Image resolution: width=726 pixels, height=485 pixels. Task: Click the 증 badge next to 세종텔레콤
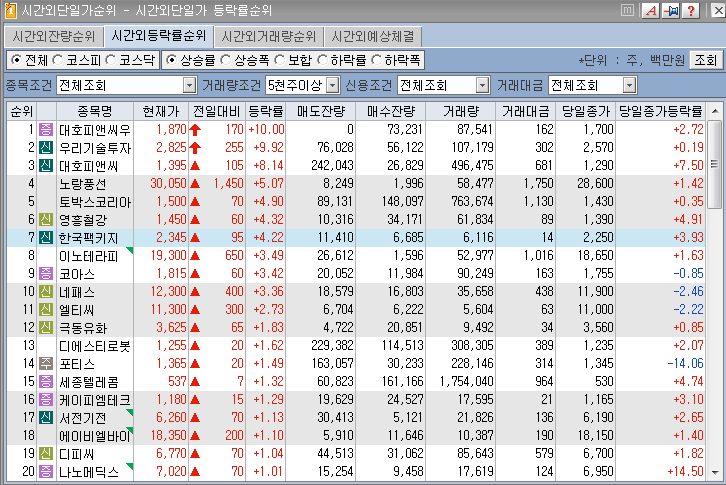click(46, 382)
